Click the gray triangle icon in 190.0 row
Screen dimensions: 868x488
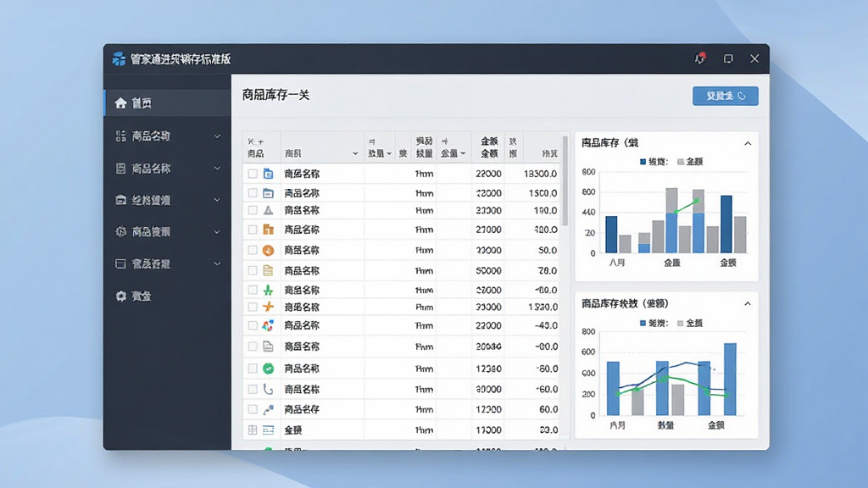(269, 210)
